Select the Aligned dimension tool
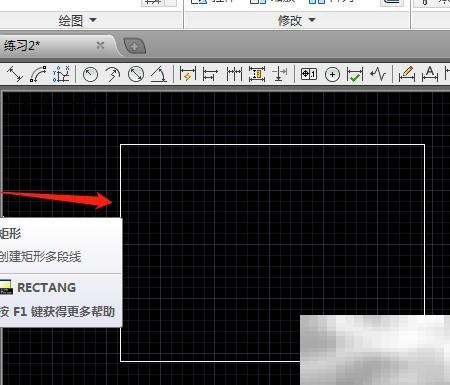Viewport: 450px width, 385px height. [x=15, y=74]
